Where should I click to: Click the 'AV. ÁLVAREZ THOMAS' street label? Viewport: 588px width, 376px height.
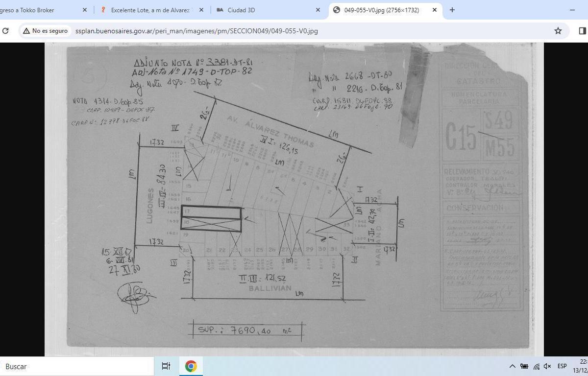(269, 131)
